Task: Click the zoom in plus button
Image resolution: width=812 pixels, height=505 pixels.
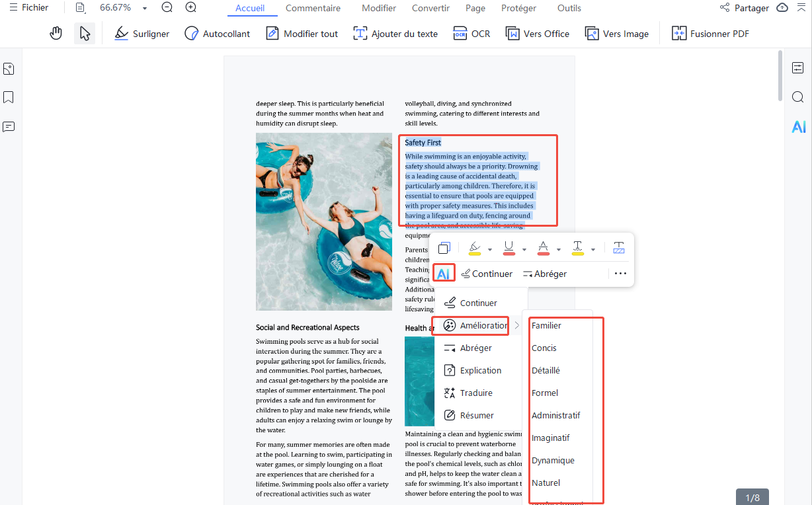Action: tap(191, 8)
